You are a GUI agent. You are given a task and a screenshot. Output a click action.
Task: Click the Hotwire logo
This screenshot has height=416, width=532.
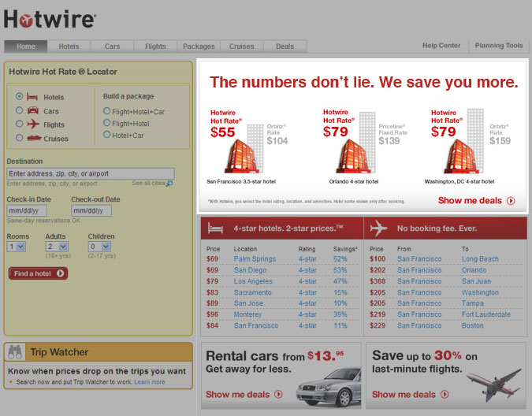click(50, 19)
